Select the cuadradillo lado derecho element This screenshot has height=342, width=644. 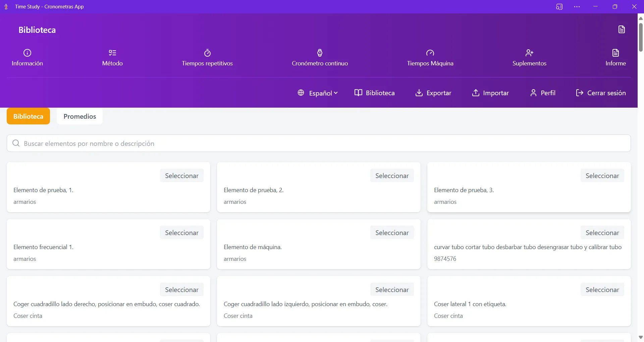182,289
